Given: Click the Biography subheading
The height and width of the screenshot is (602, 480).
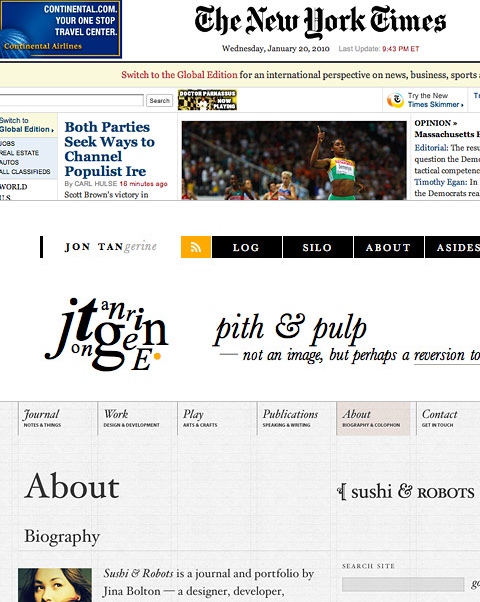Looking at the screenshot, I should tap(62, 537).
